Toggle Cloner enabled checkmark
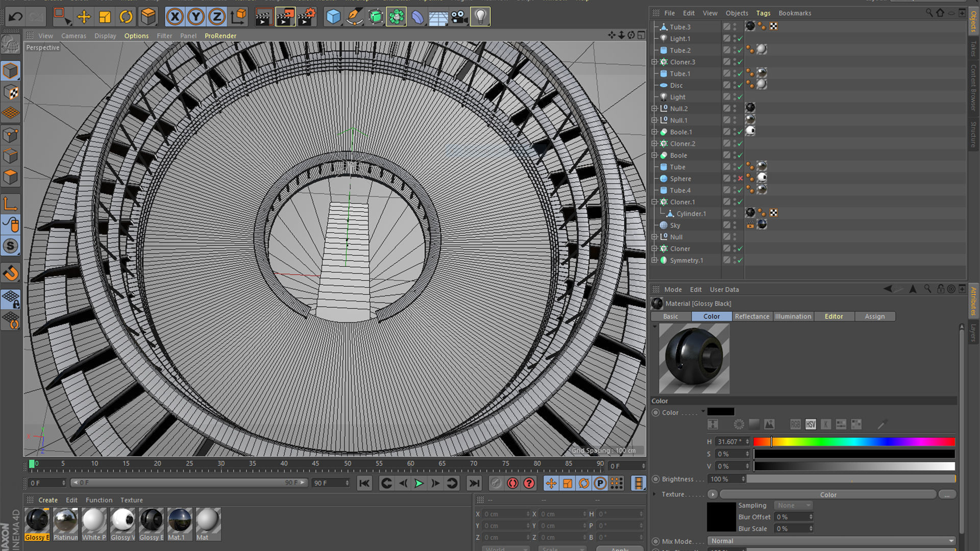 pyautogui.click(x=740, y=248)
